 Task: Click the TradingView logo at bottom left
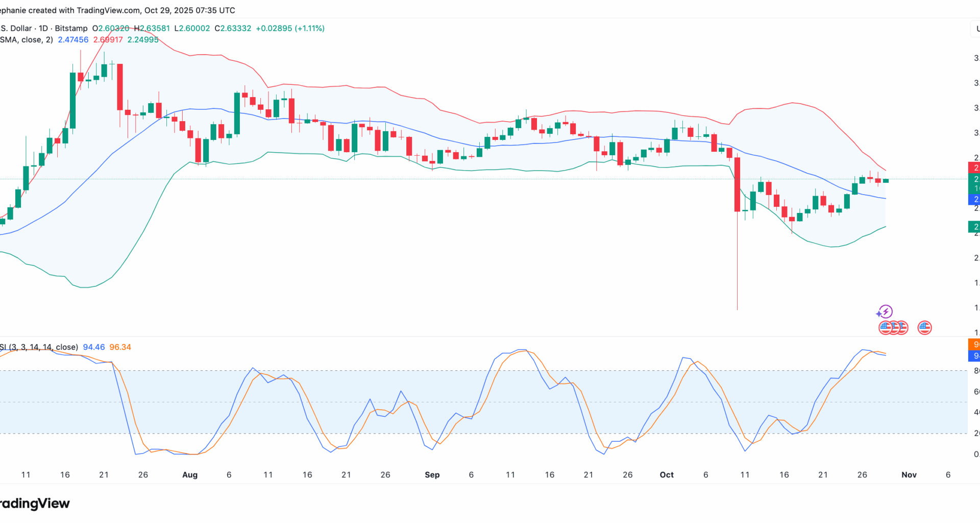click(x=35, y=504)
